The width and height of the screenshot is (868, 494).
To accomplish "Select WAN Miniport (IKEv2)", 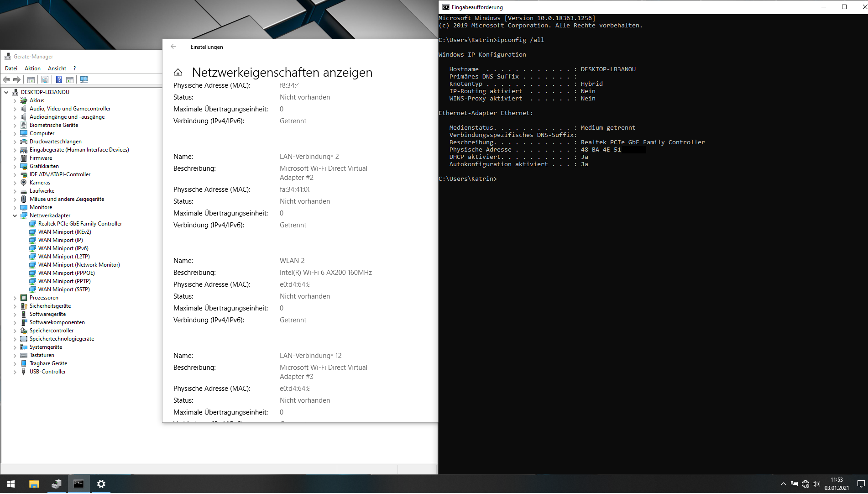I will click(65, 232).
